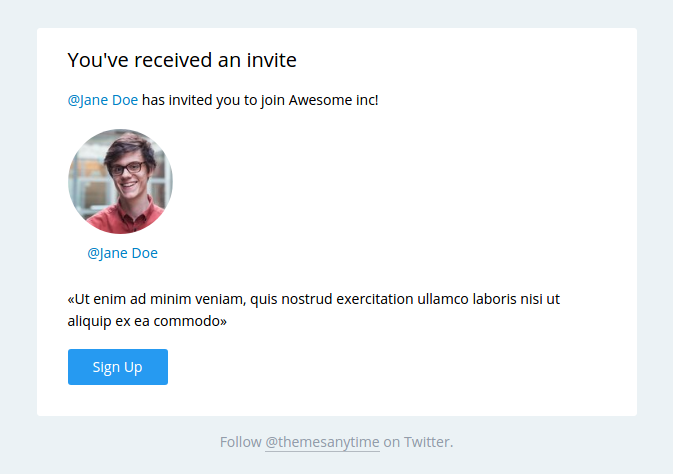Open @Jane Doe link in invite sentence
Image resolution: width=673 pixels, height=474 pixels.
[102, 100]
